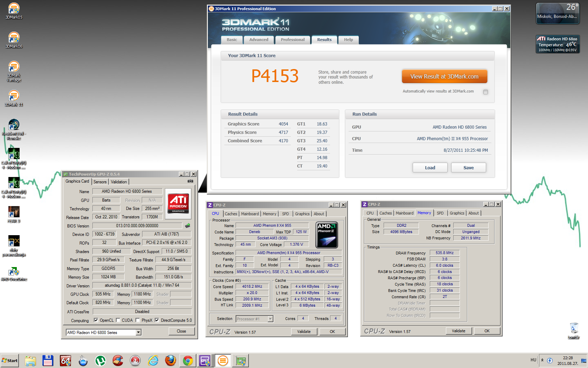Click the Load button in Run Details
Viewport: 588px width, 368px height.
point(430,168)
